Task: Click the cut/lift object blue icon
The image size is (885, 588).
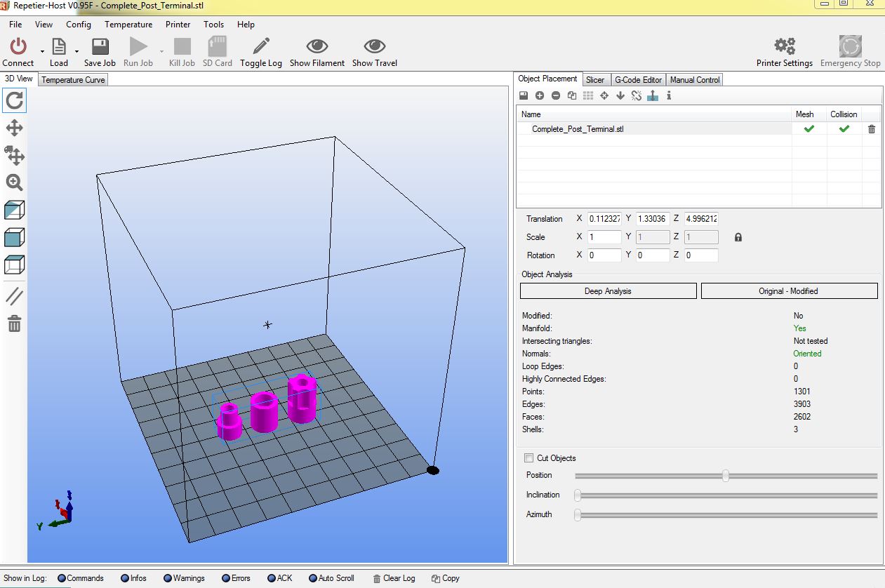Action: (653, 95)
